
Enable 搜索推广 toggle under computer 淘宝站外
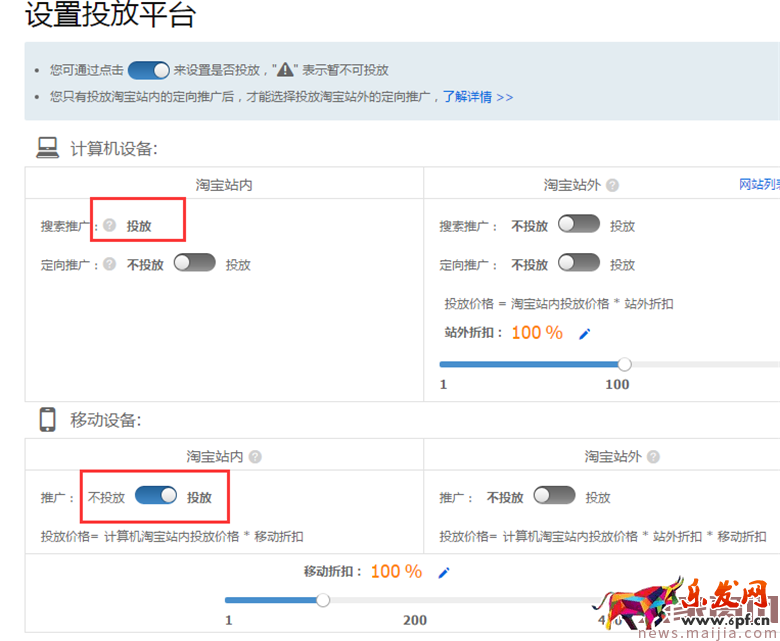click(x=579, y=225)
